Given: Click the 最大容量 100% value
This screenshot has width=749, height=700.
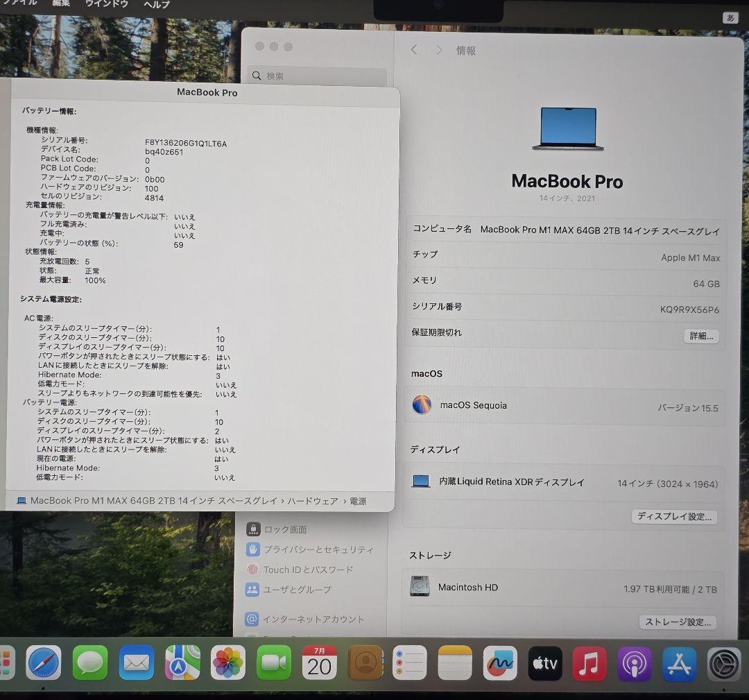Looking at the screenshot, I should [x=95, y=280].
